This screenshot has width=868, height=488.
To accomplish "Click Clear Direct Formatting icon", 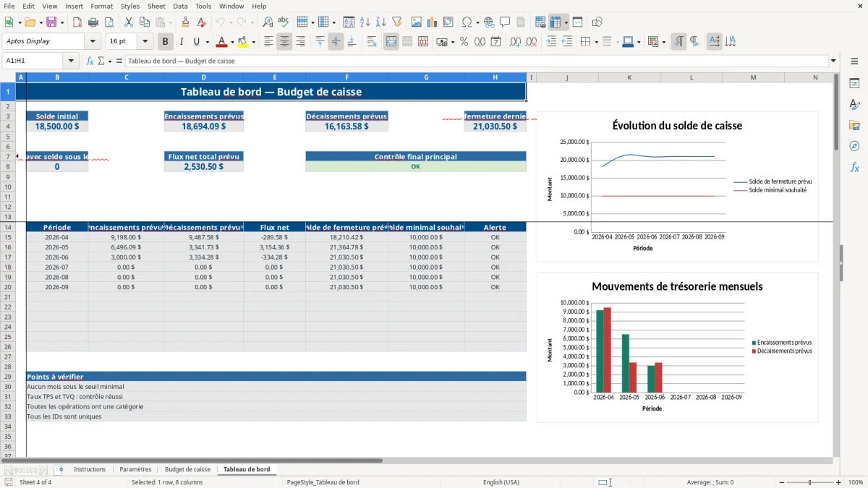I will pyautogui.click(x=200, y=22).
